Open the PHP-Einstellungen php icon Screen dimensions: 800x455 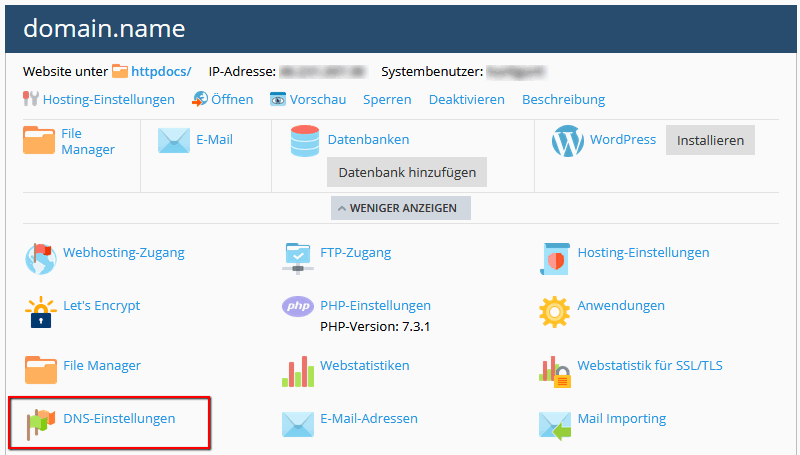coord(298,307)
